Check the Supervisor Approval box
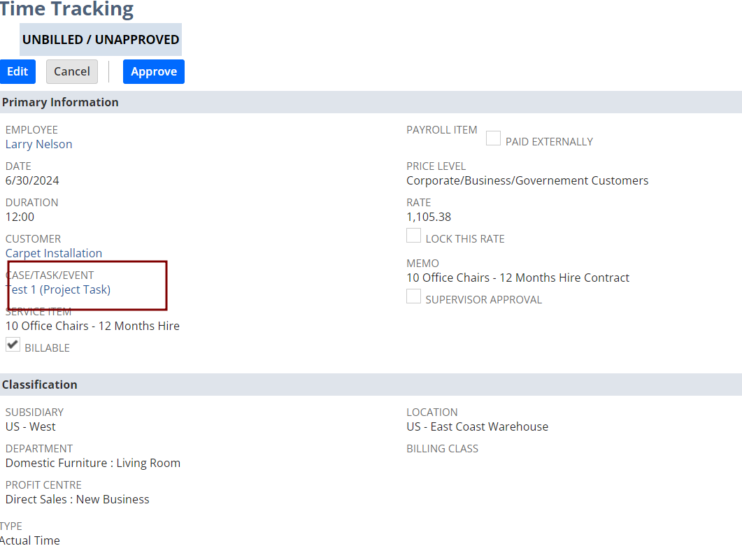 click(x=414, y=296)
